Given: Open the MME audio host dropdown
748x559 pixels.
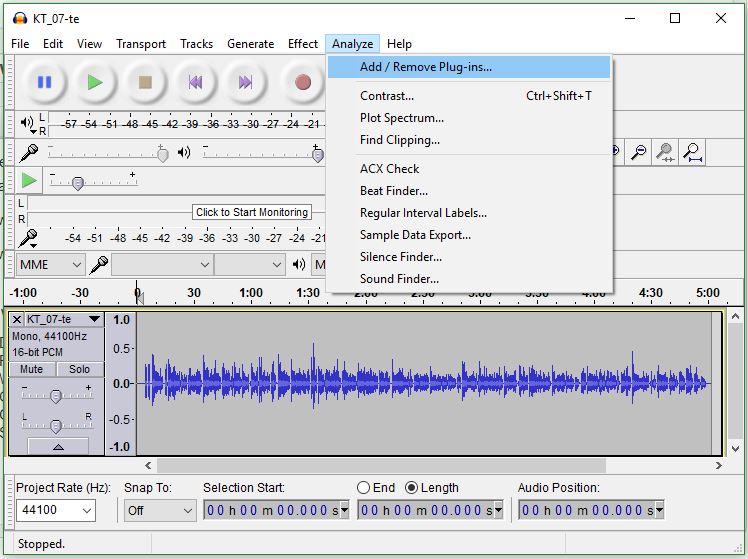Looking at the screenshot, I should [x=51, y=265].
